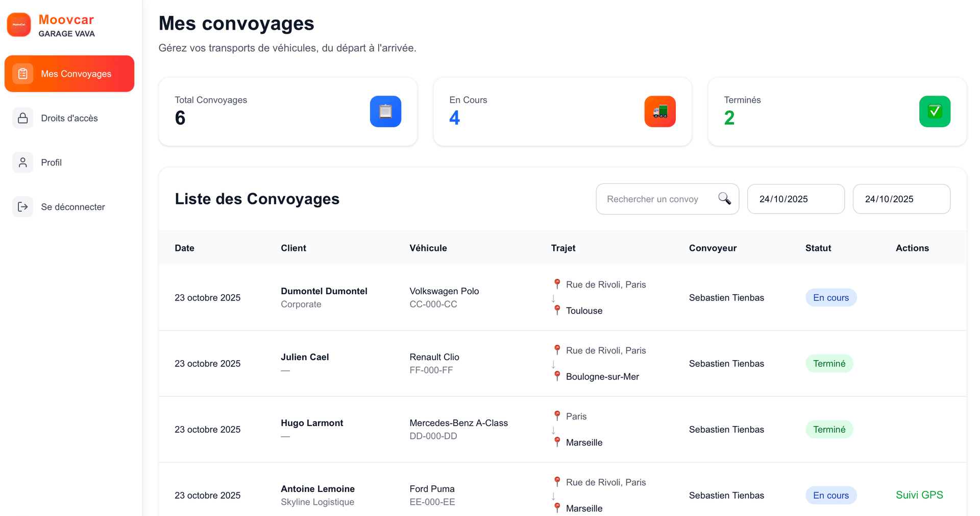980x516 pixels.
Task: Click the green checkmark icon in Terminés
Action: (935, 111)
